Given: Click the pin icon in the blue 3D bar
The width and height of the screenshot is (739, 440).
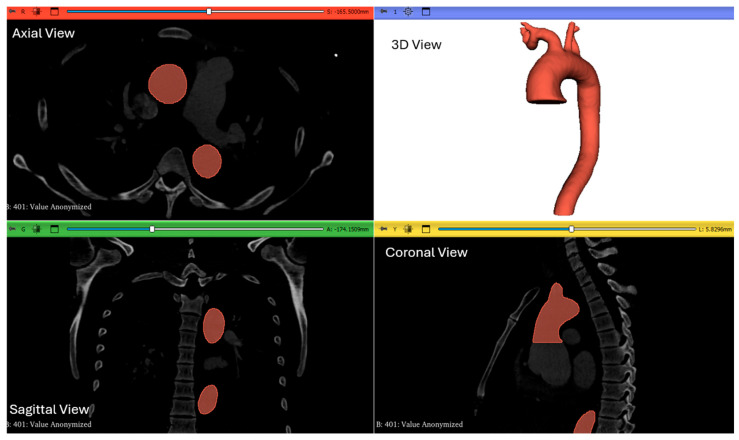Looking at the screenshot, I should click(384, 11).
